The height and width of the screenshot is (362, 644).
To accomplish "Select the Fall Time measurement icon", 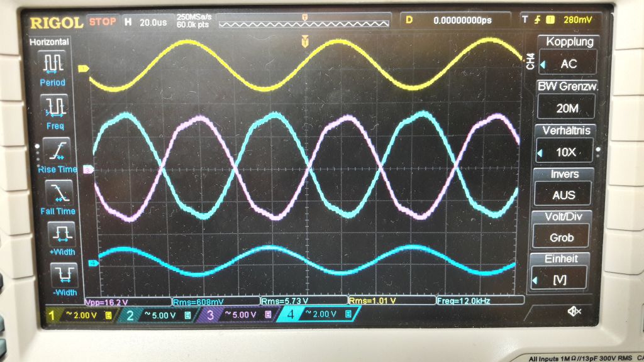I will pos(59,192).
